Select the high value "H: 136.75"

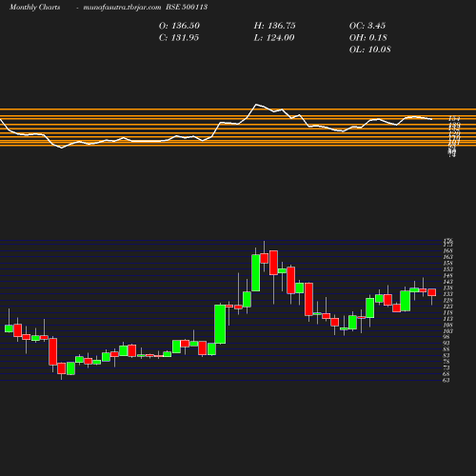(x=275, y=26)
